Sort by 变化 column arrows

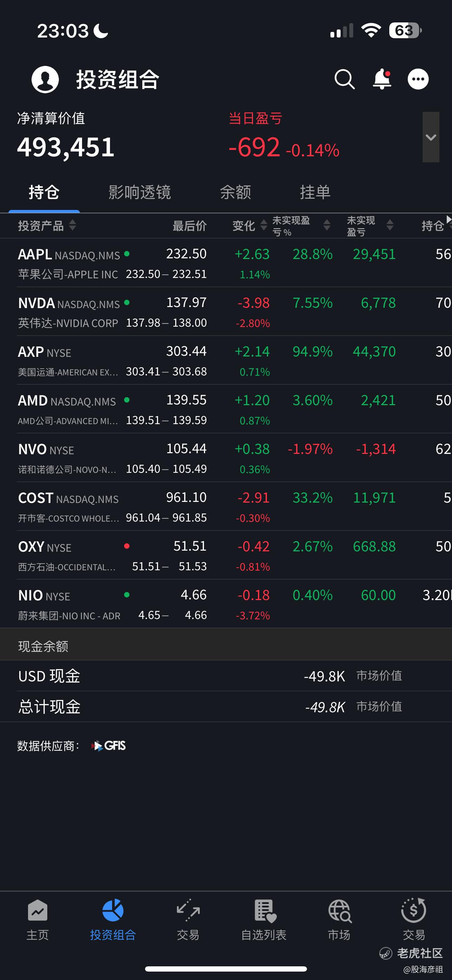coord(263,226)
